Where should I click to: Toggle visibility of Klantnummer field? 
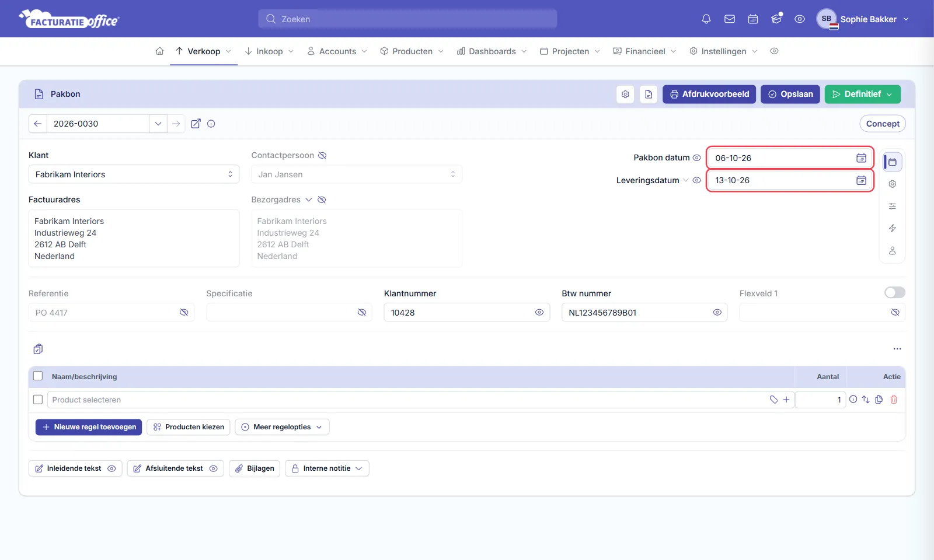(x=539, y=313)
